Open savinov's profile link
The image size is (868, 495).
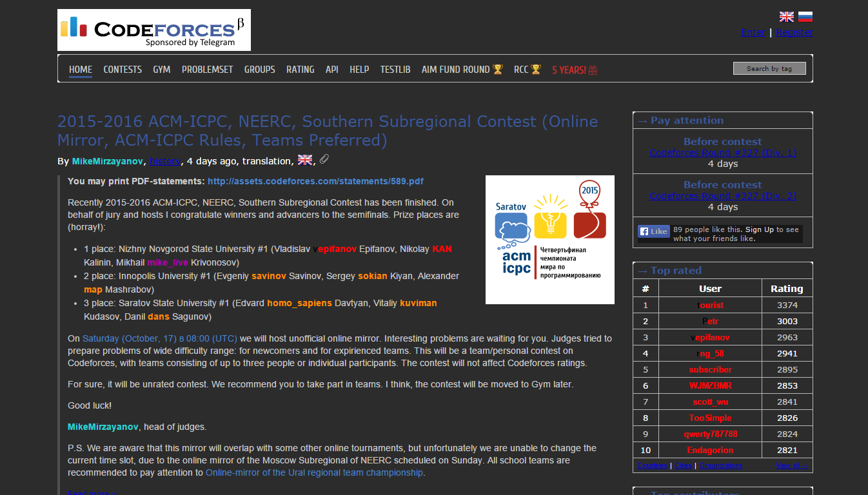tap(269, 276)
